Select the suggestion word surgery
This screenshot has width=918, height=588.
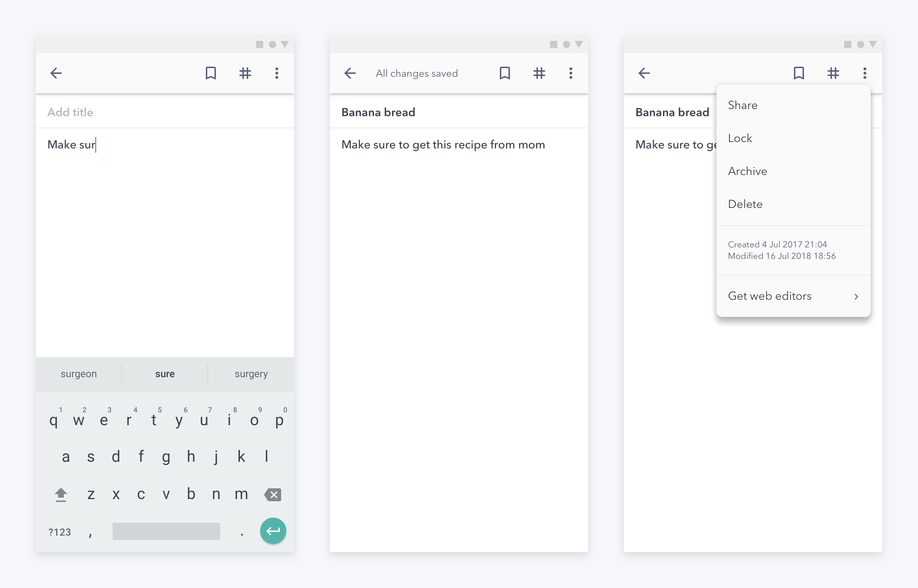[x=251, y=374]
